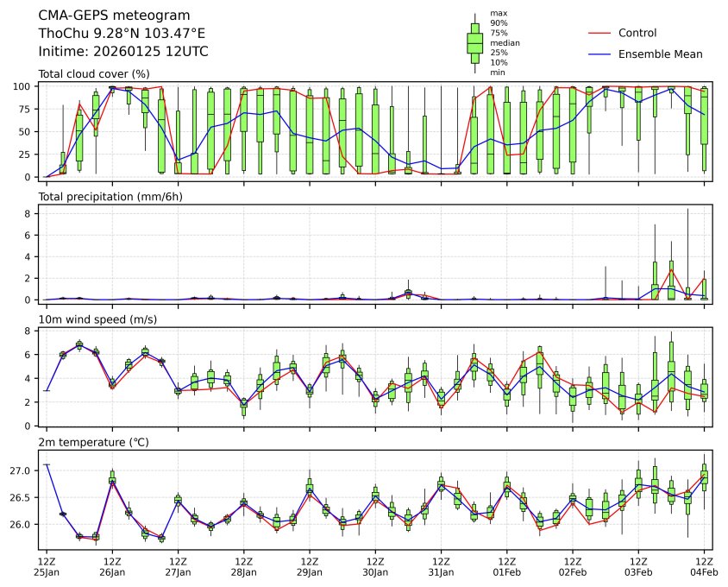The width and height of the screenshot is (728, 587).
Task: Click the blue Ensemble Mean legend line
Action: coord(600,54)
